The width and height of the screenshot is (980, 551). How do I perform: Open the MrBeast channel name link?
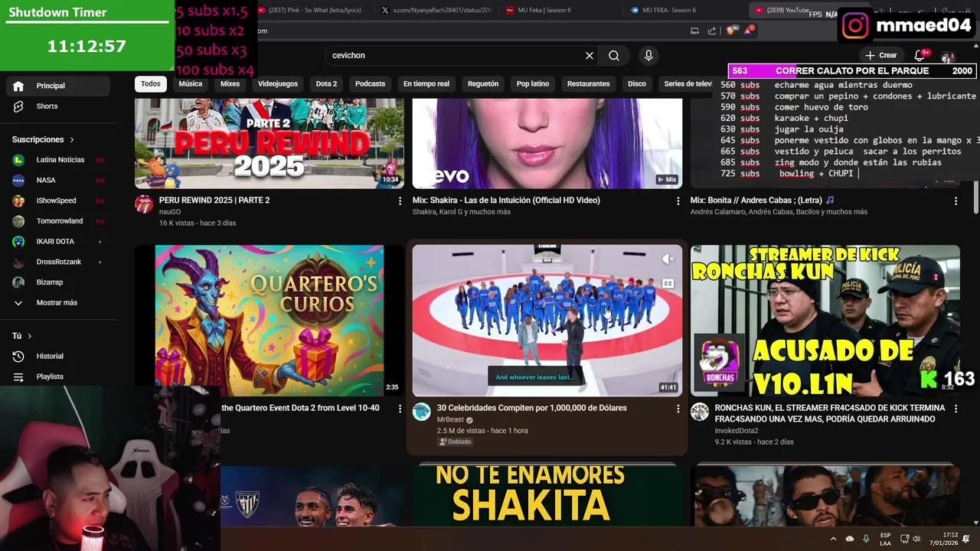tap(450, 420)
